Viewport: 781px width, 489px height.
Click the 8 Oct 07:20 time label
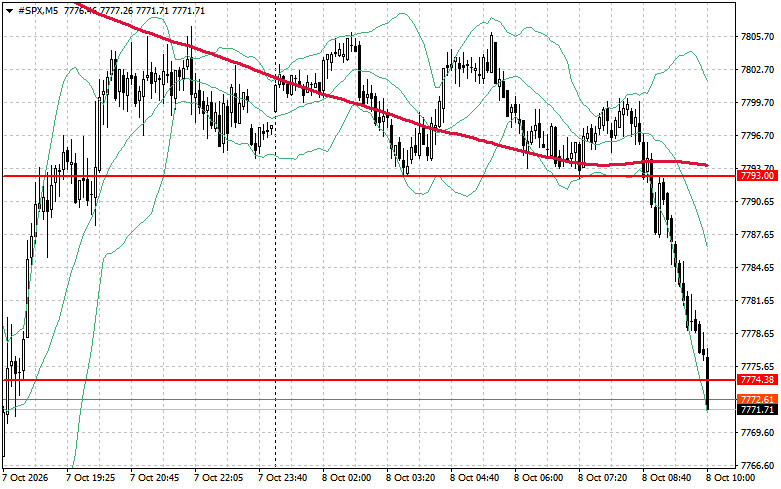603,478
